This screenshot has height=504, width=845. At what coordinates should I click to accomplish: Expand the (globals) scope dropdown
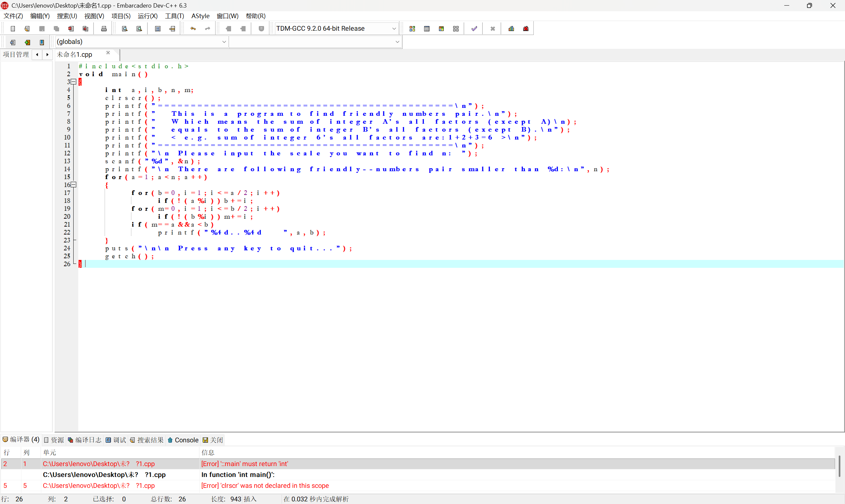pos(224,42)
